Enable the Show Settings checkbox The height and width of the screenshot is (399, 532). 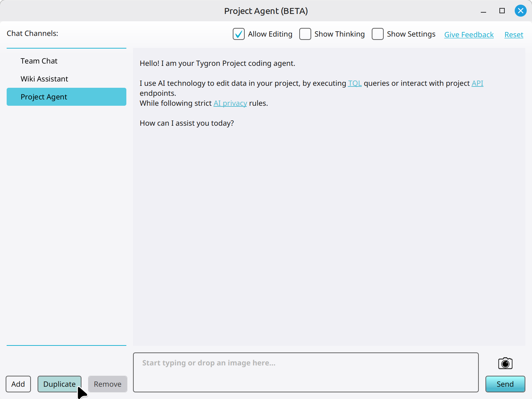(x=378, y=34)
